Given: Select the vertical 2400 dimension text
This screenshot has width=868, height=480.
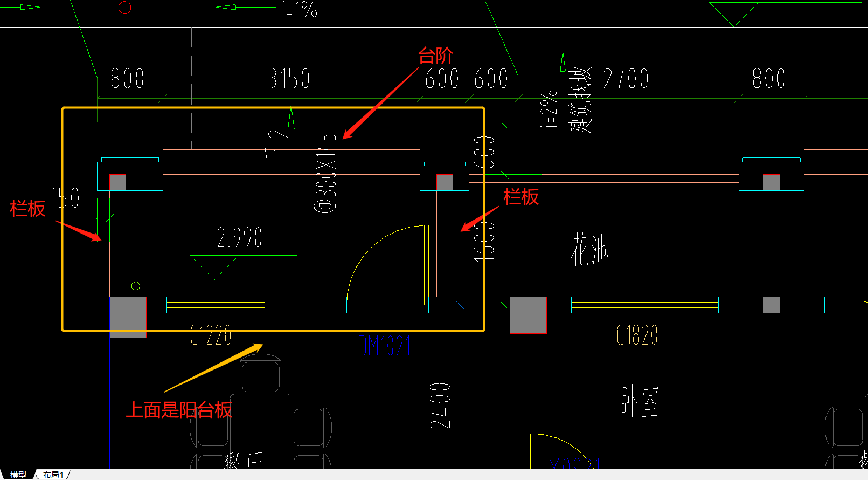Looking at the screenshot, I should coord(440,406).
